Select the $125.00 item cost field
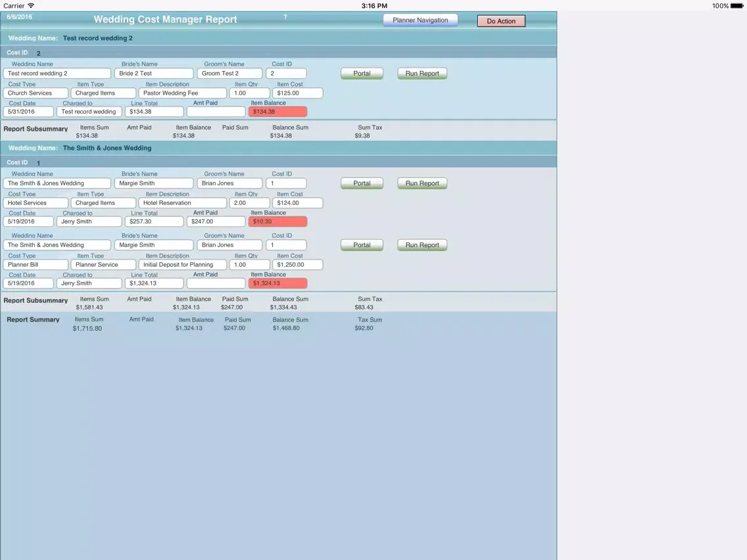747x560 pixels. [x=298, y=93]
